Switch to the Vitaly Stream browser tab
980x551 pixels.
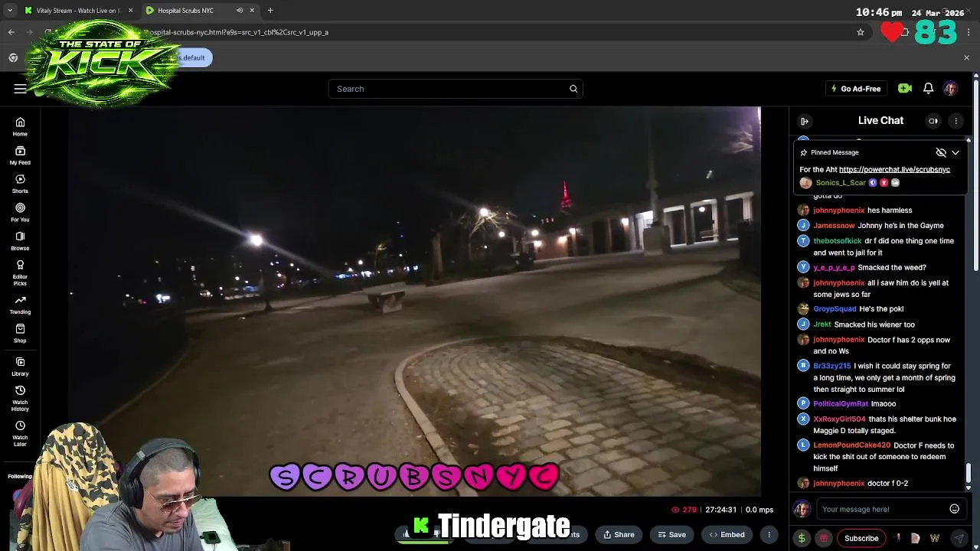(78, 11)
